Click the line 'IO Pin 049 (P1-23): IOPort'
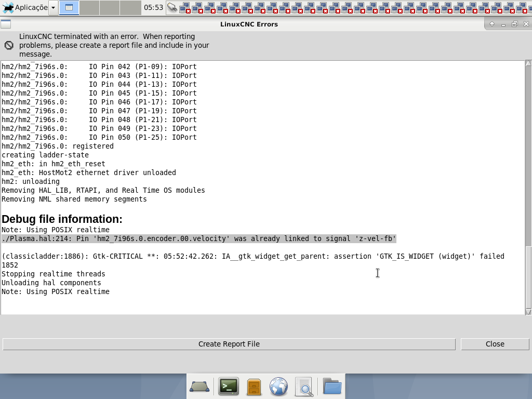 99,128
